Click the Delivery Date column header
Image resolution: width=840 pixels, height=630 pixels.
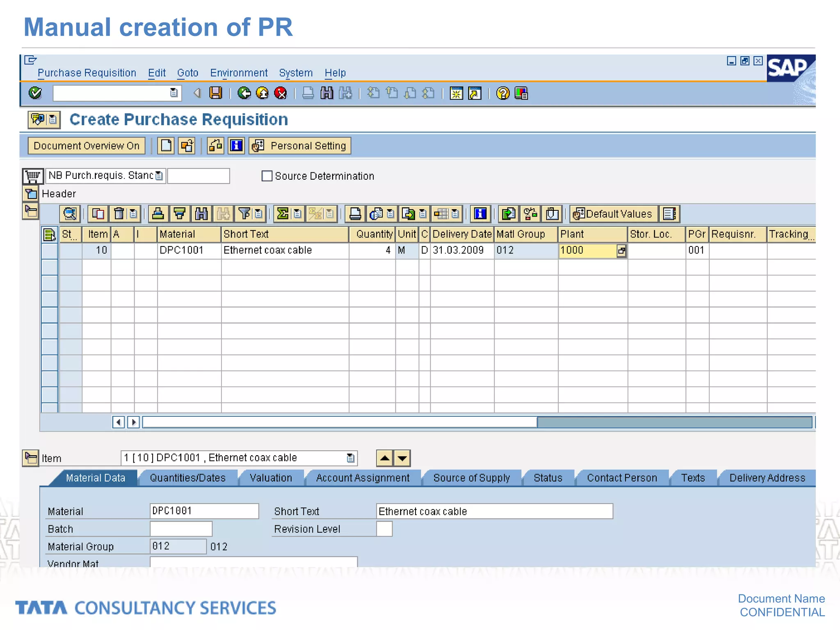point(462,234)
